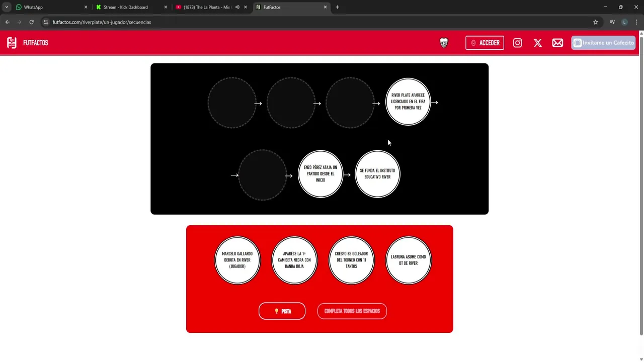This screenshot has height=362, width=644.
Task: Click the first empty sequence slot
Action: tap(232, 103)
